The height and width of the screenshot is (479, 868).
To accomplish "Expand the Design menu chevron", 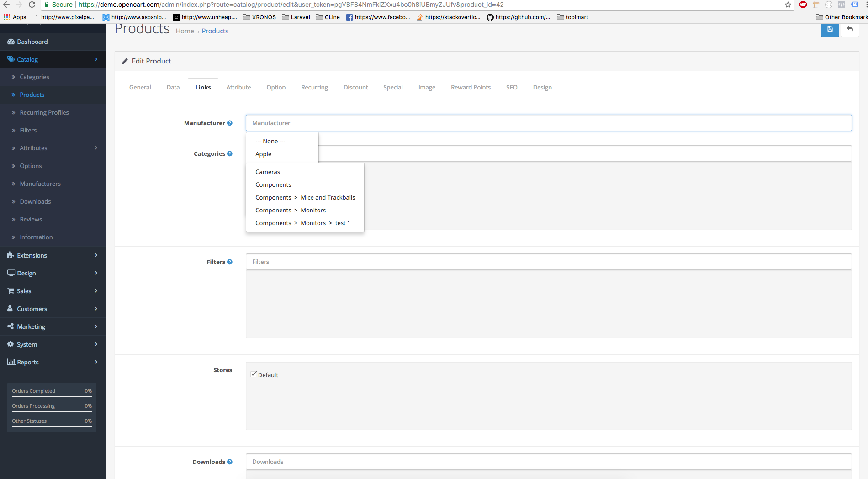I will (96, 273).
